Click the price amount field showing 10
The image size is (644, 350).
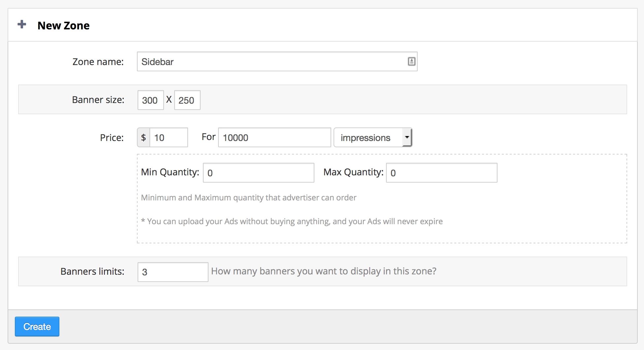pyautogui.click(x=169, y=137)
